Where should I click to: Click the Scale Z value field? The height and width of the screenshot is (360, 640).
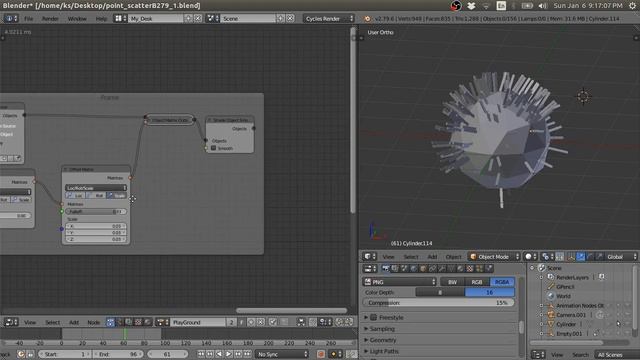point(96,239)
